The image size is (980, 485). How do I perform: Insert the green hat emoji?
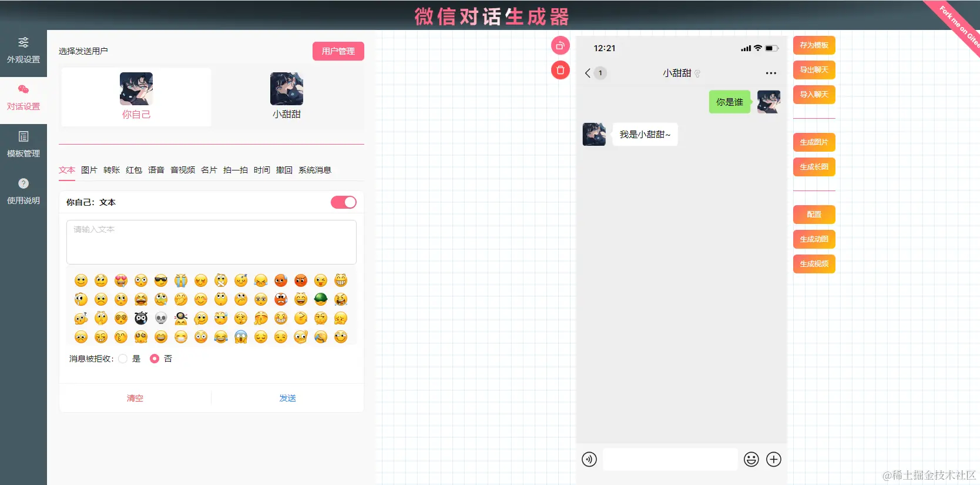(x=321, y=299)
